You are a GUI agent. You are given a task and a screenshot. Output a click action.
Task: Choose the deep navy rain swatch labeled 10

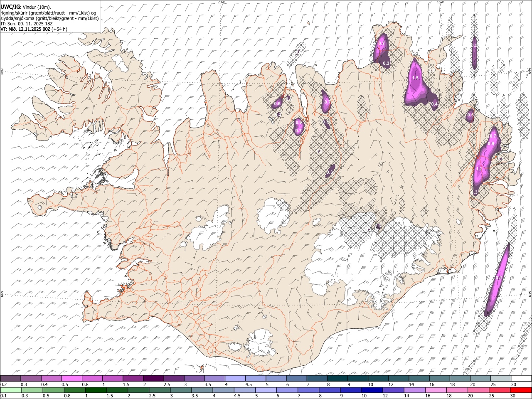[x=372, y=390]
